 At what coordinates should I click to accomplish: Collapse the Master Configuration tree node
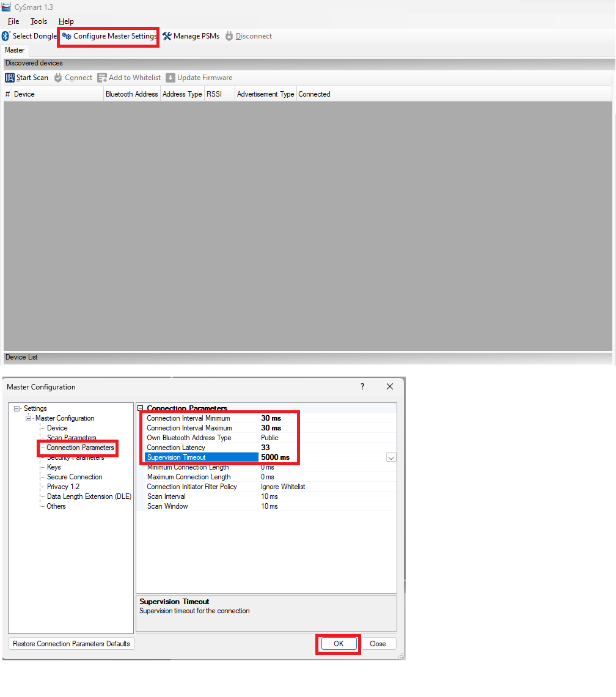click(x=29, y=418)
